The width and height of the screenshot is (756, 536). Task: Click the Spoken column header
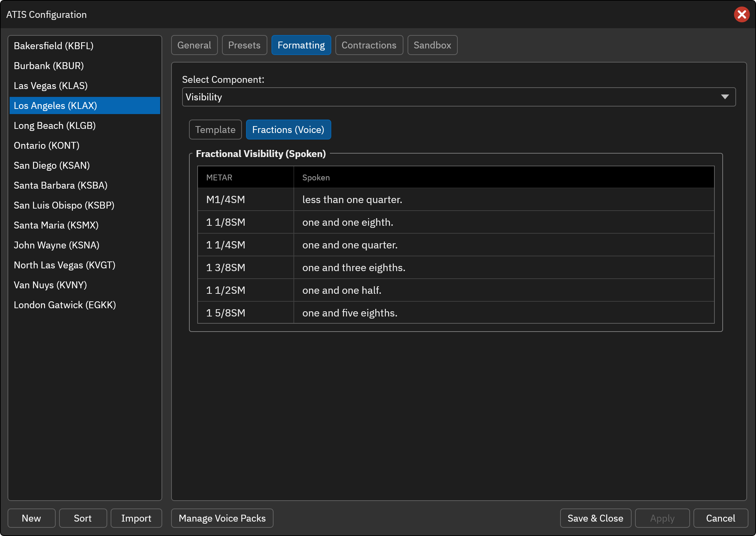click(x=504, y=177)
